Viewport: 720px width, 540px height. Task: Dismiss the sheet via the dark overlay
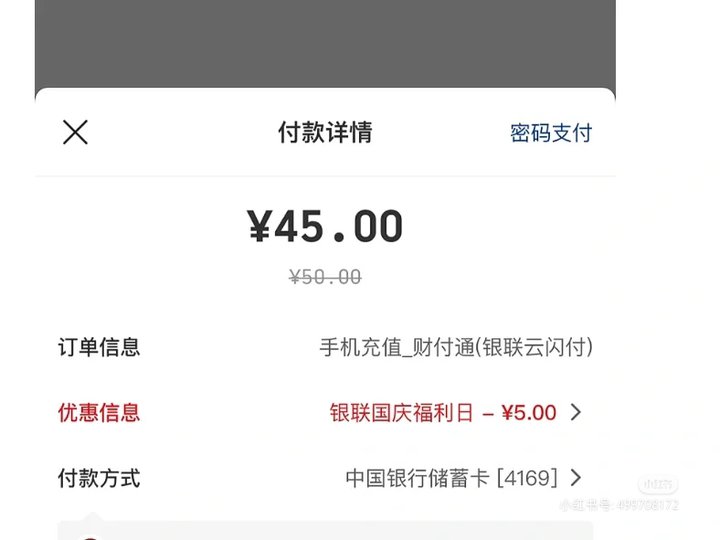[325, 44]
